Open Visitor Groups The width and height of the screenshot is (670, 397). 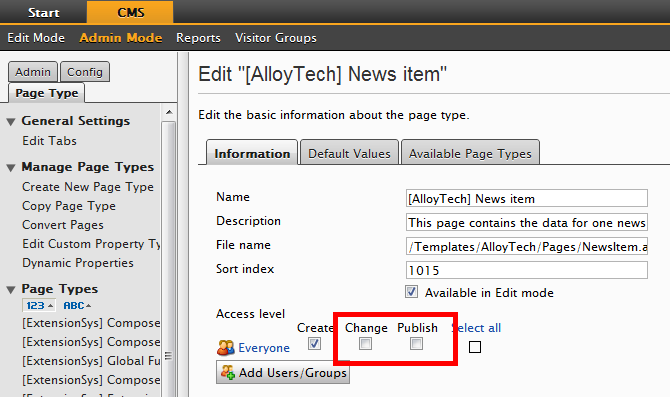pos(276,38)
